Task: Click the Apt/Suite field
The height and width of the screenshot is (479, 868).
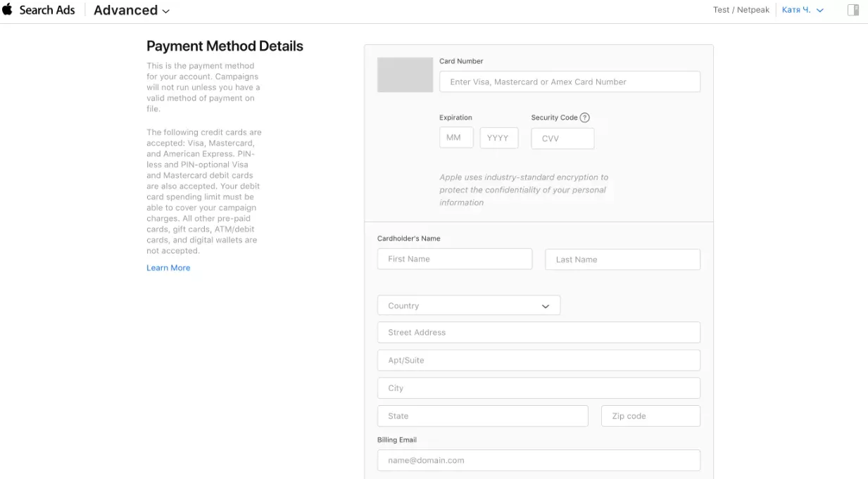Action: tap(539, 360)
